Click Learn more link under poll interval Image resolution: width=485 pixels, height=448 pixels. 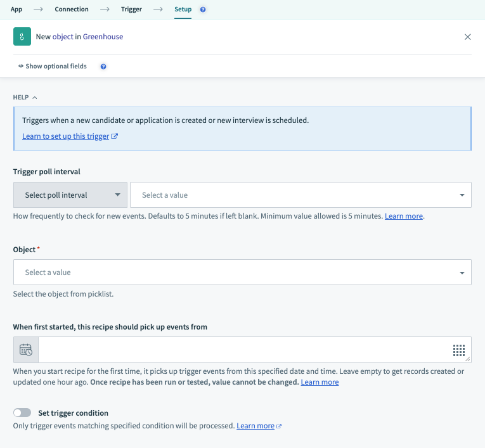403,216
